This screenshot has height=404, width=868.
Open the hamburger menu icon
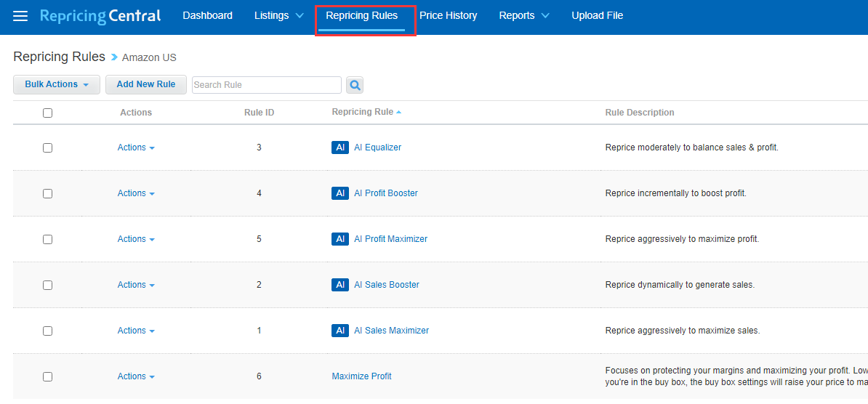coord(20,16)
